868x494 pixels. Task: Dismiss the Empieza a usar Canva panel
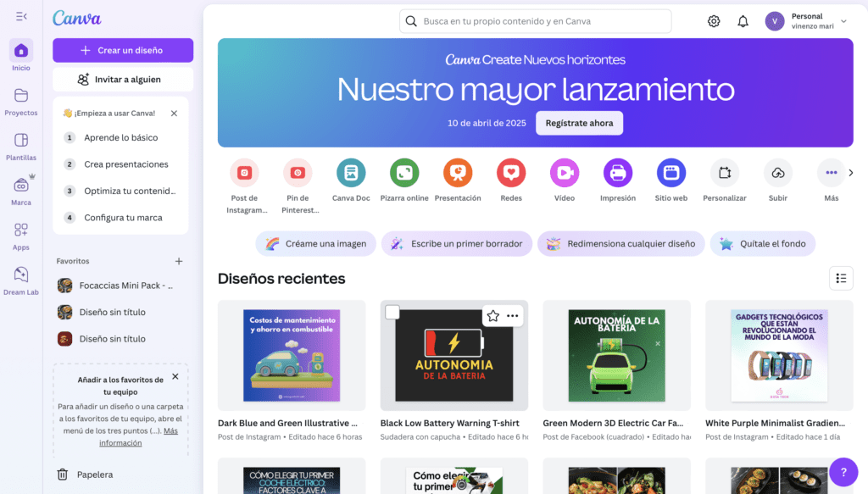(174, 114)
